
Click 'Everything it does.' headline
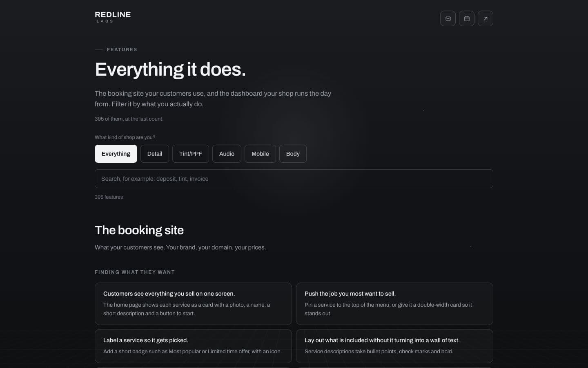[170, 70]
